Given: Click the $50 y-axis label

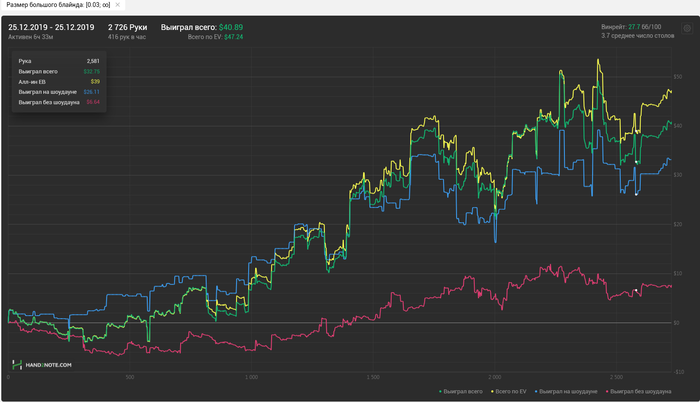Looking at the screenshot, I should point(678,77).
